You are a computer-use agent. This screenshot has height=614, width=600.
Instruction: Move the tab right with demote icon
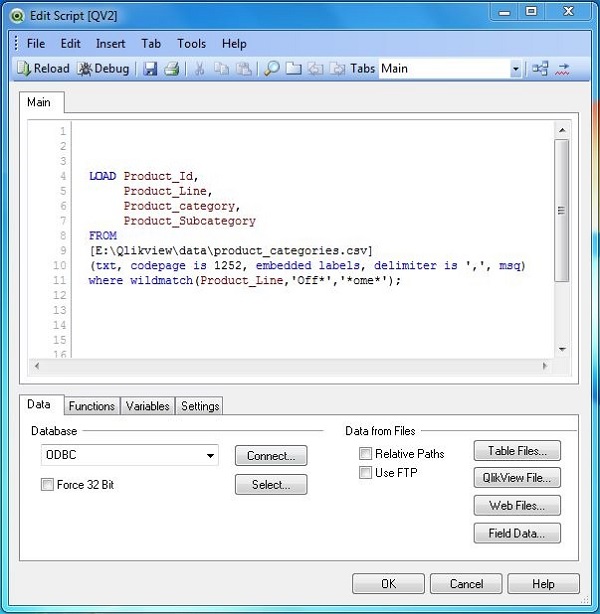337,69
